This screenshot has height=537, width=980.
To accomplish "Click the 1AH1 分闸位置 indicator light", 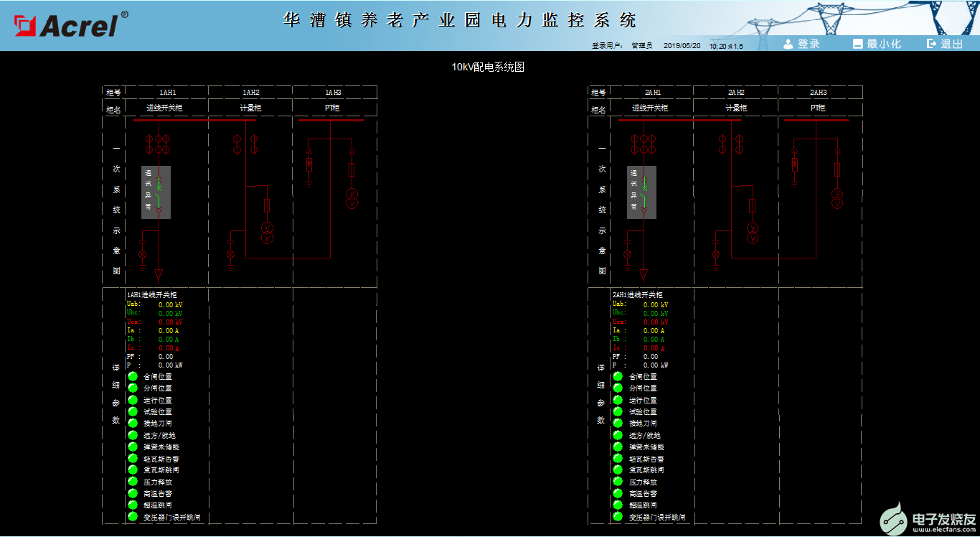I will (133, 388).
